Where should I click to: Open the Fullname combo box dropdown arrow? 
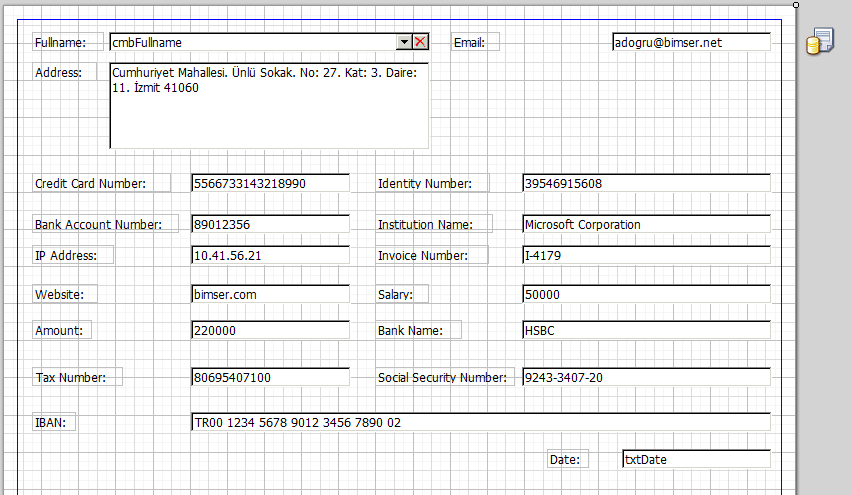(404, 42)
